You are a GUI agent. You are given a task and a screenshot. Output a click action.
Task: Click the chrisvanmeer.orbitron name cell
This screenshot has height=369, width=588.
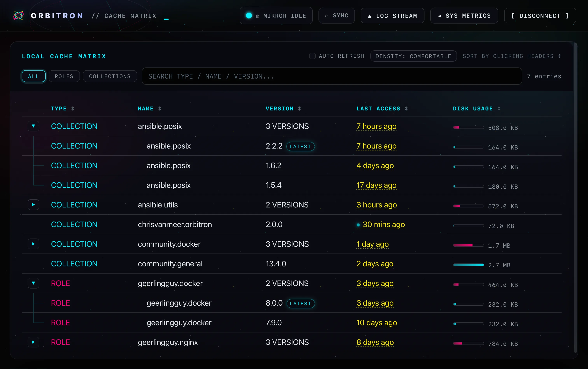pos(175,225)
